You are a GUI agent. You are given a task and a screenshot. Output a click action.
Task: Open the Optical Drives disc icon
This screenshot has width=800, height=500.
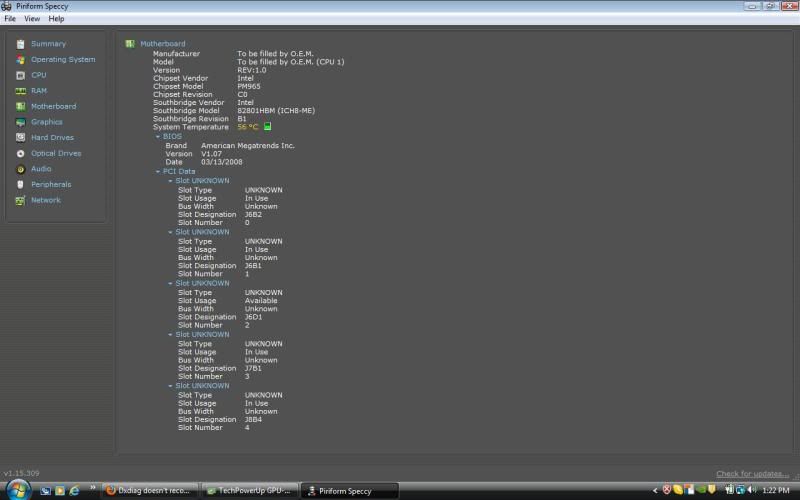pos(20,154)
